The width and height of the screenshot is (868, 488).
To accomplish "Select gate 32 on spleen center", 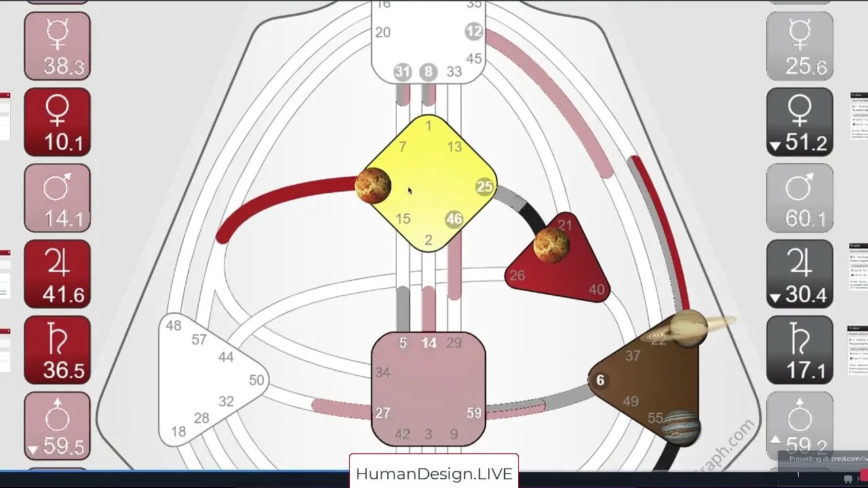I will tap(226, 401).
